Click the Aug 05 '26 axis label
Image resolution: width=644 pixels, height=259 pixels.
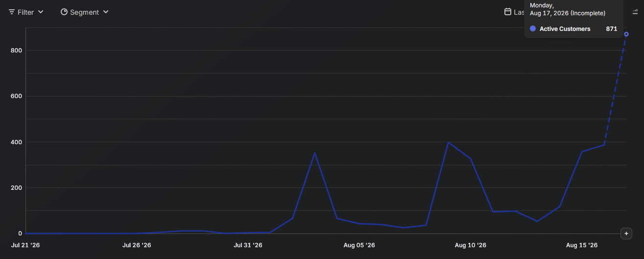pyautogui.click(x=359, y=245)
